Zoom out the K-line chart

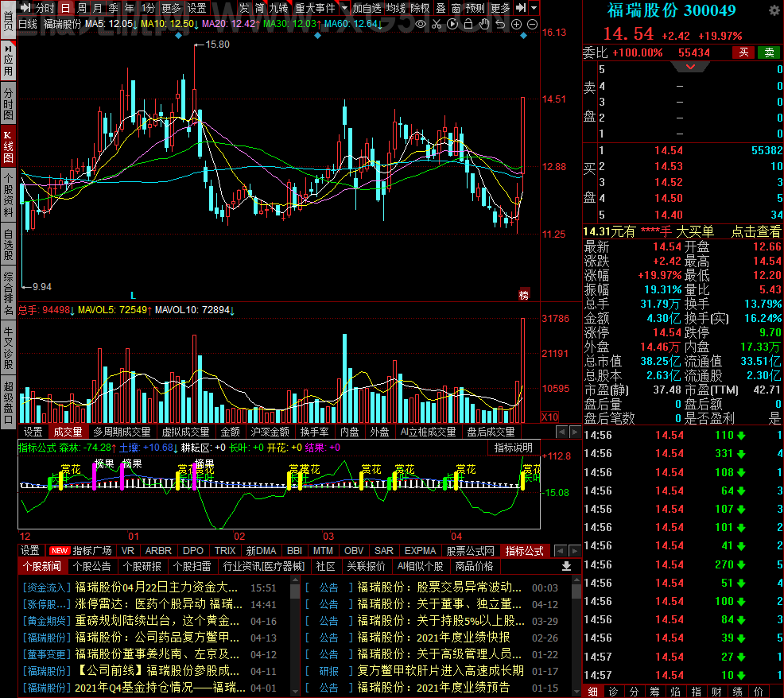(x=533, y=24)
